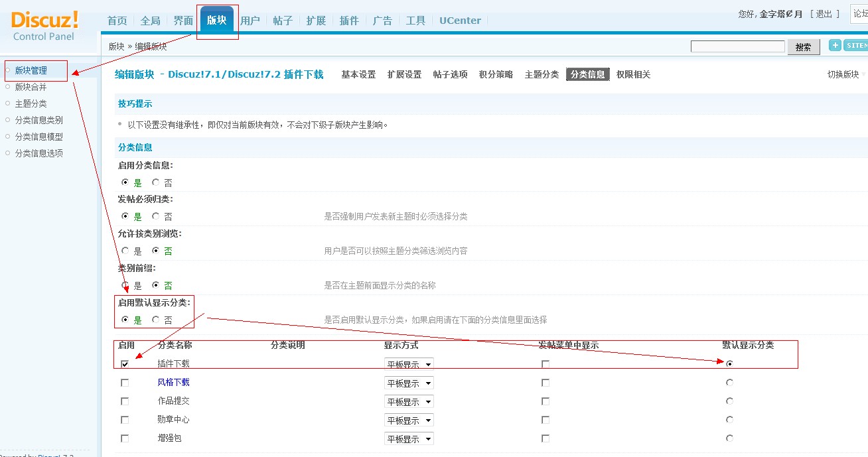
Task: Select 否 for 启用分类信息
Action: click(x=156, y=182)
